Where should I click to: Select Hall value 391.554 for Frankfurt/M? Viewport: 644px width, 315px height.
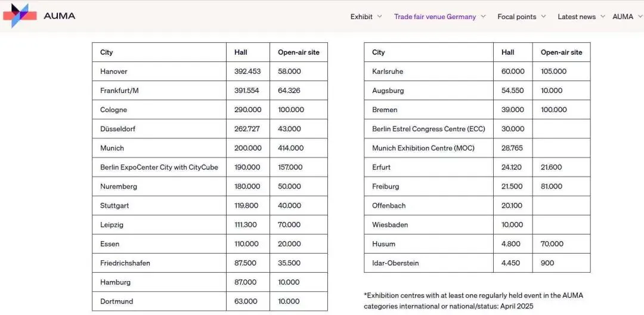(x=247, y=90)
